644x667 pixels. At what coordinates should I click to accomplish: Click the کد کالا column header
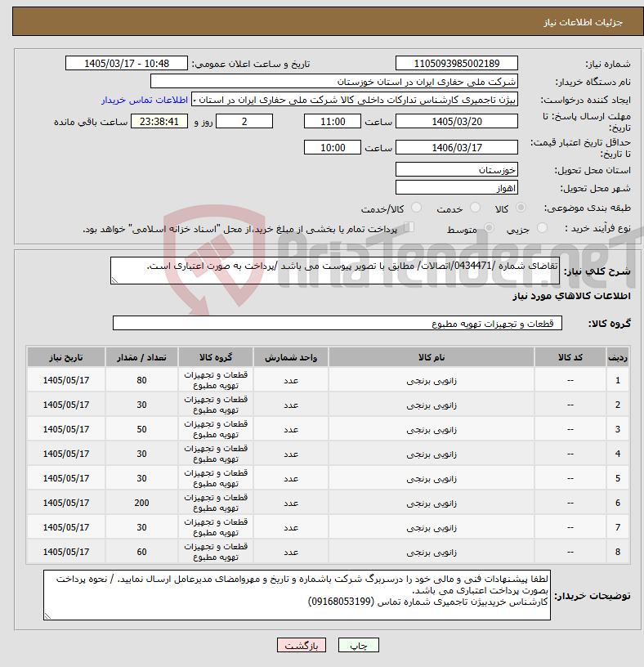point(570,357)
